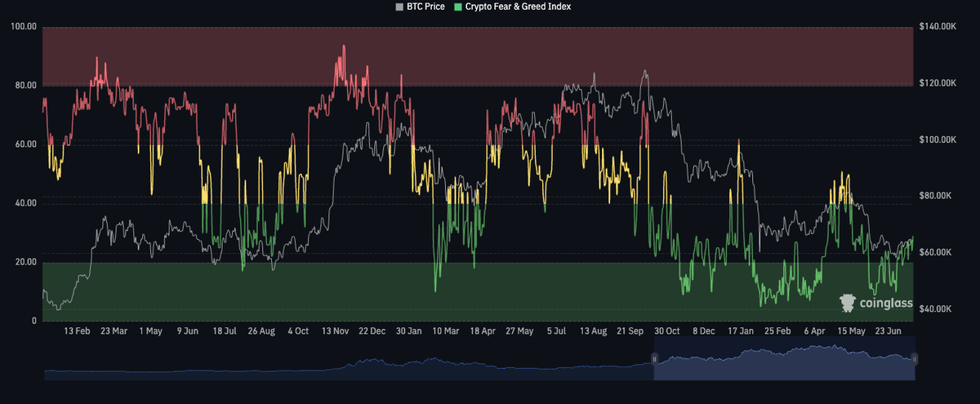
Task: Click the $80.00K price axis value
Action: tap(936, 196)
